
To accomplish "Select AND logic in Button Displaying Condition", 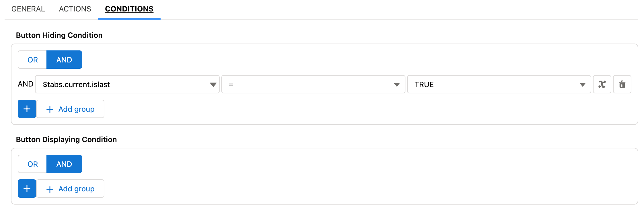I will pyautogui.click(x=64, y=164).
